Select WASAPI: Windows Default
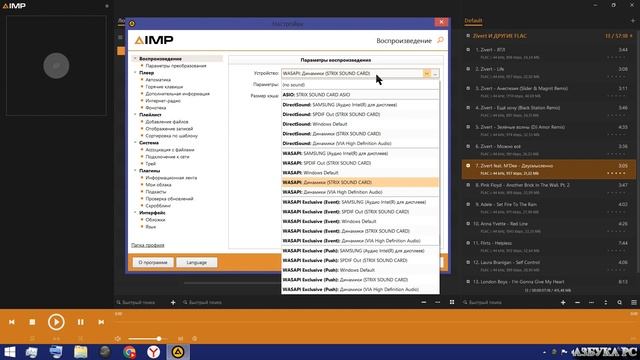Viewport: 640px width, 360px height. pyautogui.click(x=360, y=173)
